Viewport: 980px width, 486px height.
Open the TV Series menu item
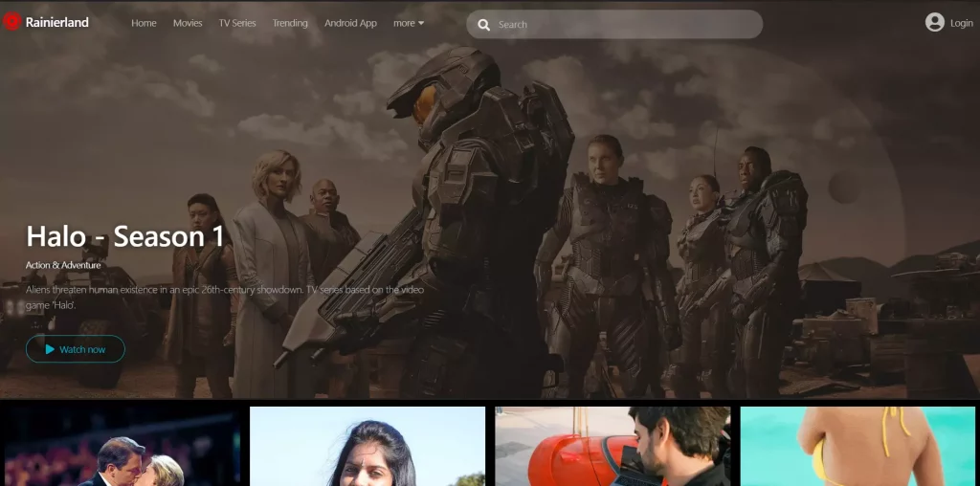tap(237, 23)
